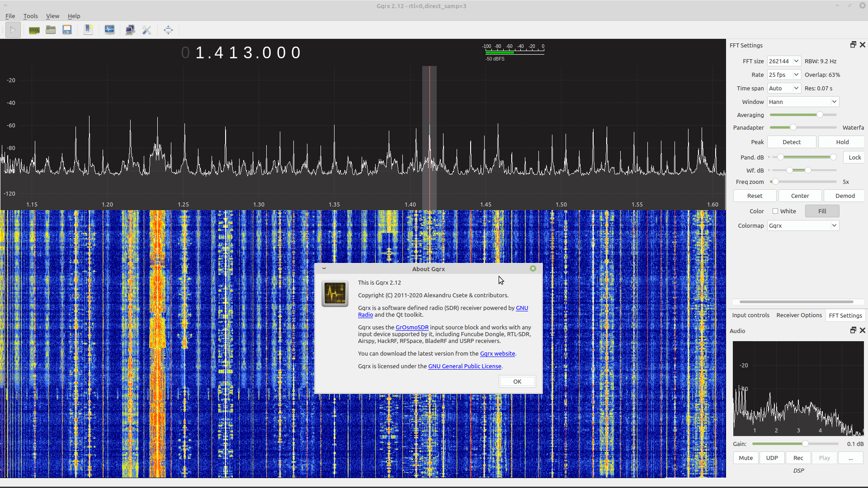868x488 pixels.
Task: Open the Colormap Gqrx dropdown
Action: tap(803, 225)
